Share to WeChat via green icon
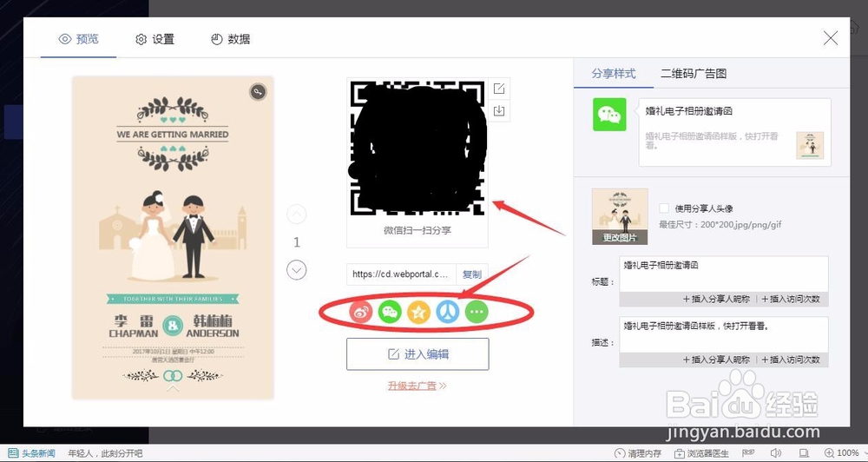Screen dimensions: 868x462 coord(390,313)
